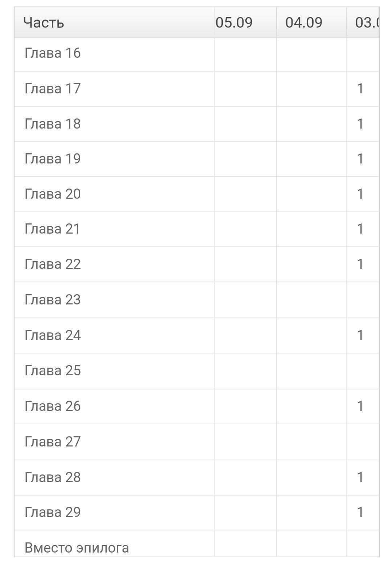Select the Глава 27 row
The image size is (392, 566).
pos(53,442)
